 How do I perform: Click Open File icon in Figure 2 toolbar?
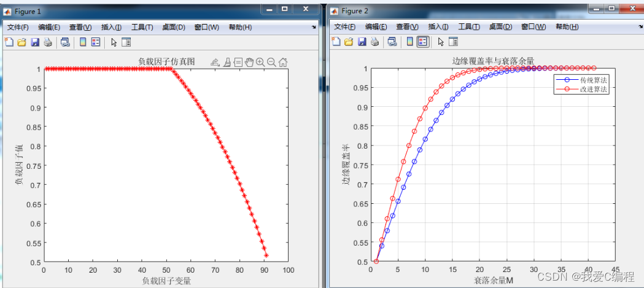point(349,42)
